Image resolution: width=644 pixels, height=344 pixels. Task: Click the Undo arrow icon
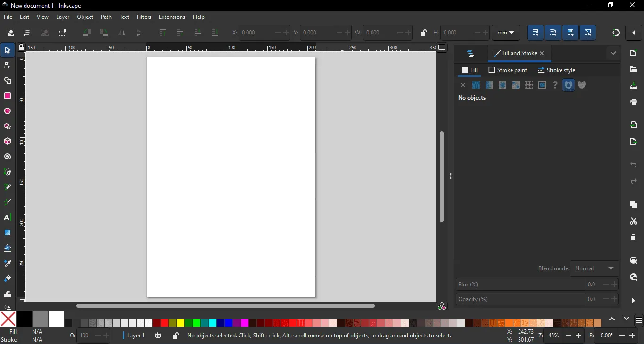click(634, 165)
